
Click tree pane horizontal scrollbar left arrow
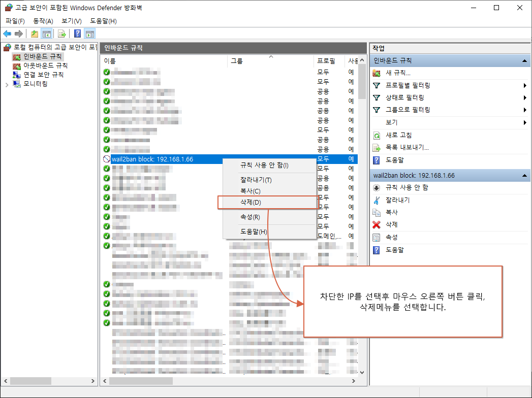(x=6, y=381)
